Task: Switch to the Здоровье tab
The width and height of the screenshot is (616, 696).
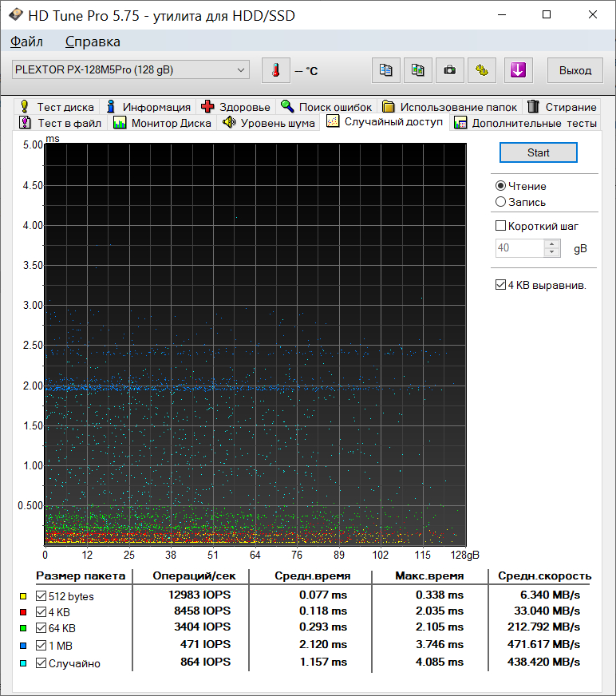Action: tap(235, 107)
